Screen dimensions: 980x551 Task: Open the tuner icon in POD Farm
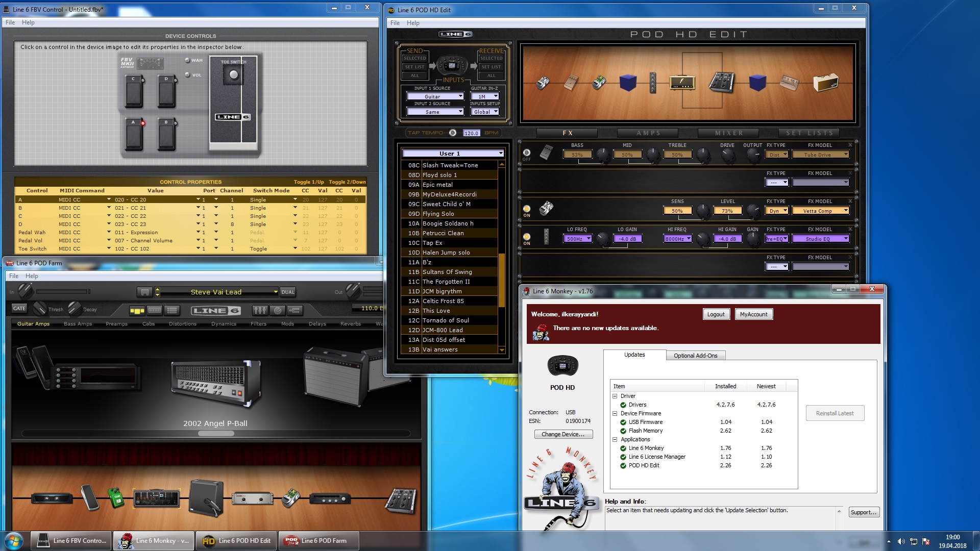[x=277, y=310]
